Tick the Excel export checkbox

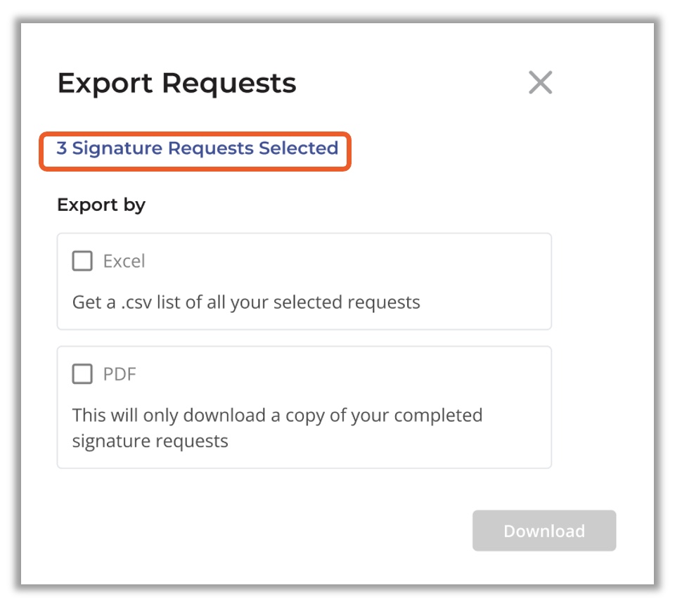(x=82, y=261)
